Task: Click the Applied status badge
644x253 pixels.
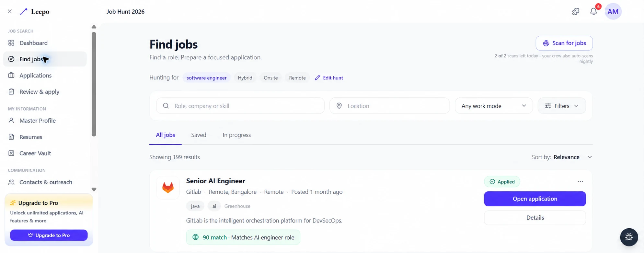Action: 502,182
